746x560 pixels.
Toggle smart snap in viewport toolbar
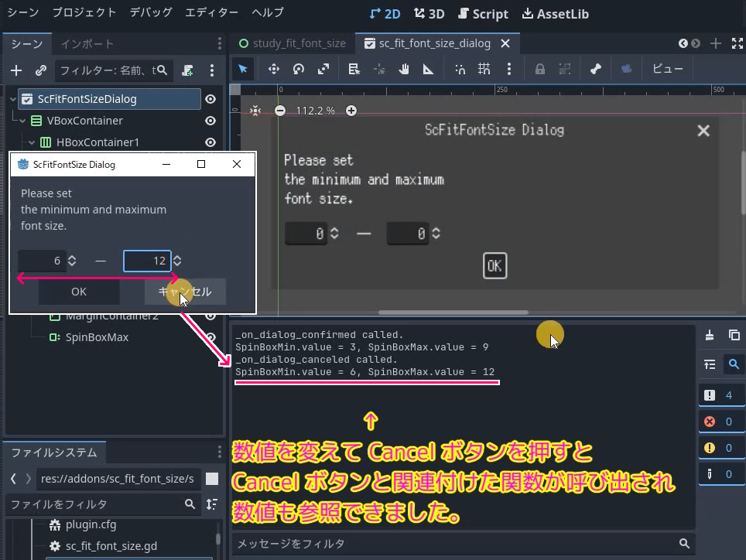(x=460, y=69)
